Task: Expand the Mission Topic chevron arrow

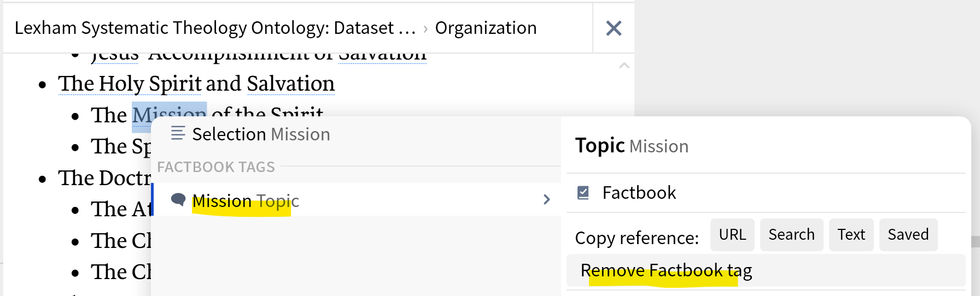Action: point(546,200)
